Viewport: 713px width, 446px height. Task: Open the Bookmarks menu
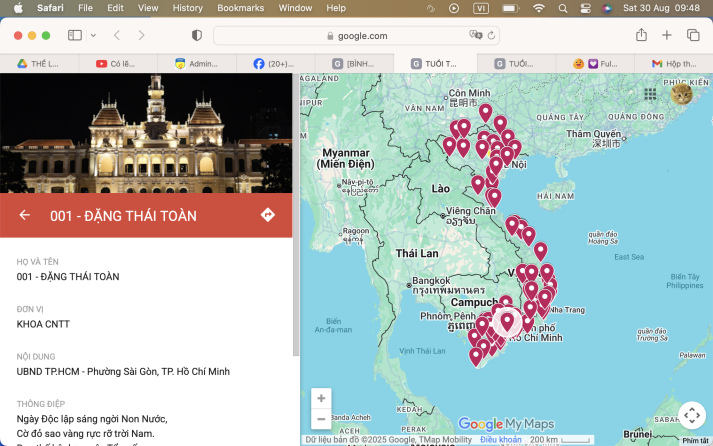tap(241, 8)
